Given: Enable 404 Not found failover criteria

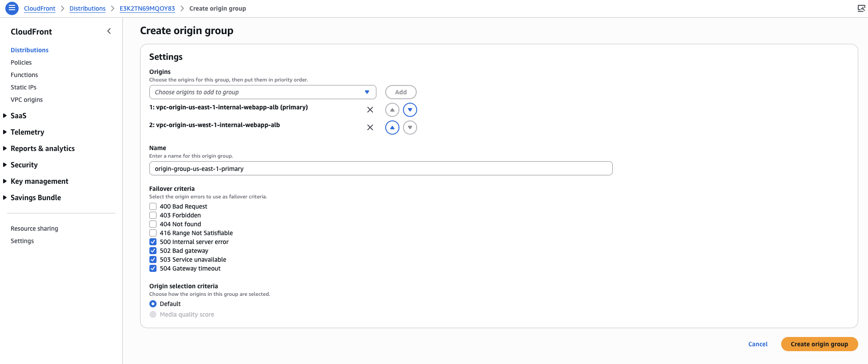Looking at the screenshot, I should [x=153, y=224].
